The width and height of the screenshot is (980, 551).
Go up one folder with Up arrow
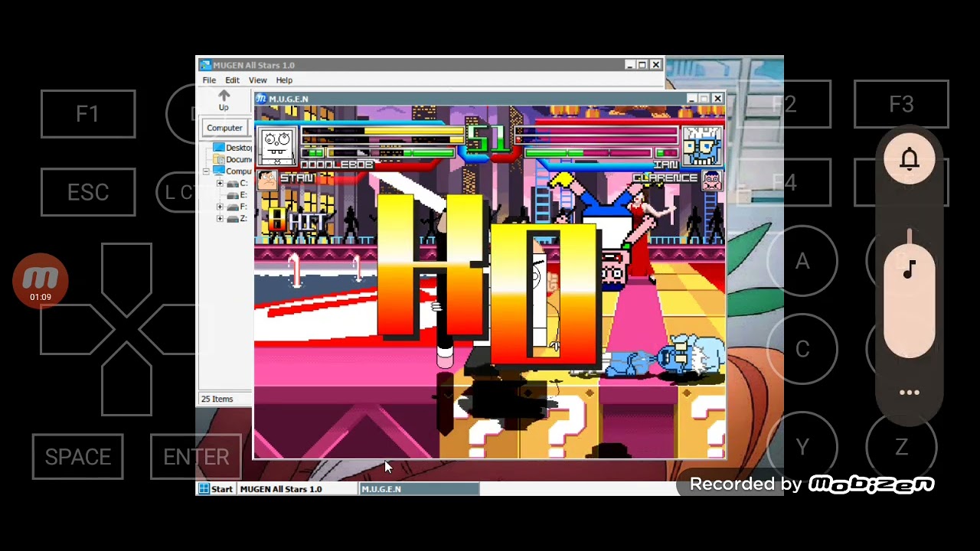pos(224,99)
